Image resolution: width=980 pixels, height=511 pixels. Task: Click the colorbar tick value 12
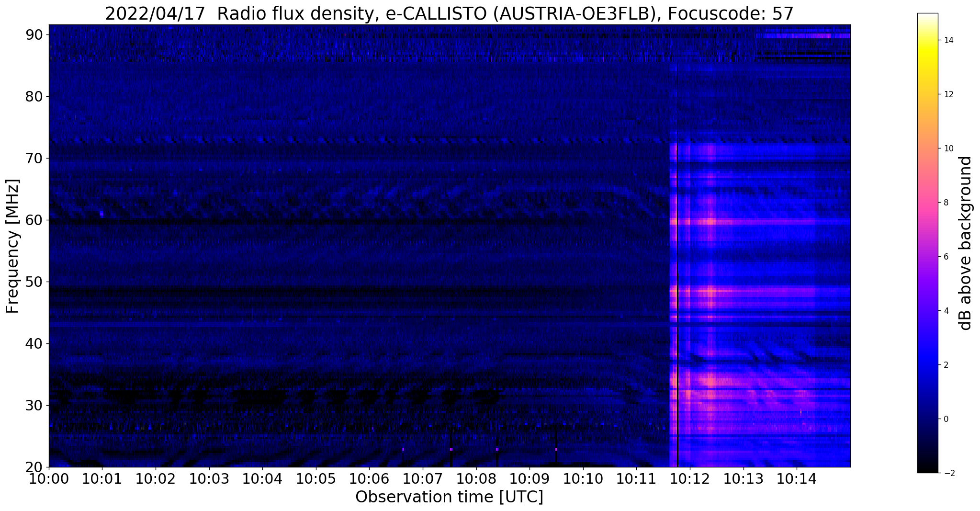(x=948, y=94)
